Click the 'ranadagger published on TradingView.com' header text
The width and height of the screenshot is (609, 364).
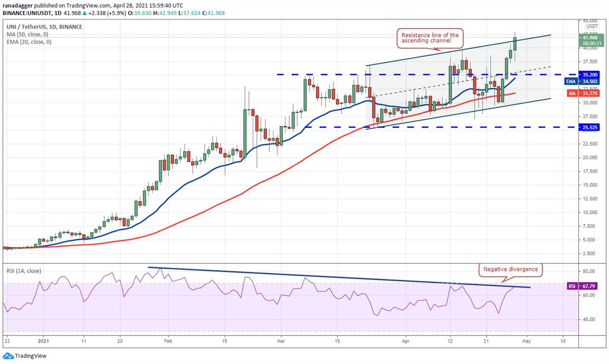point(56,5)
